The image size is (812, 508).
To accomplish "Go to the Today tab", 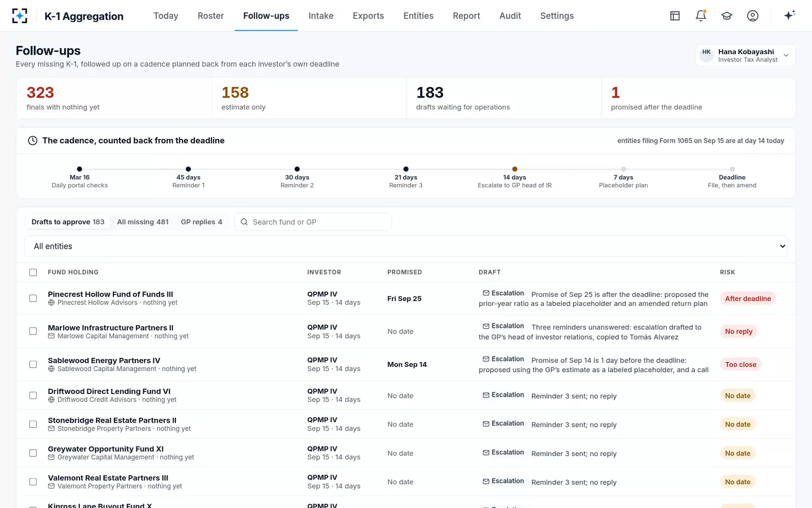I will click(166, 16).
